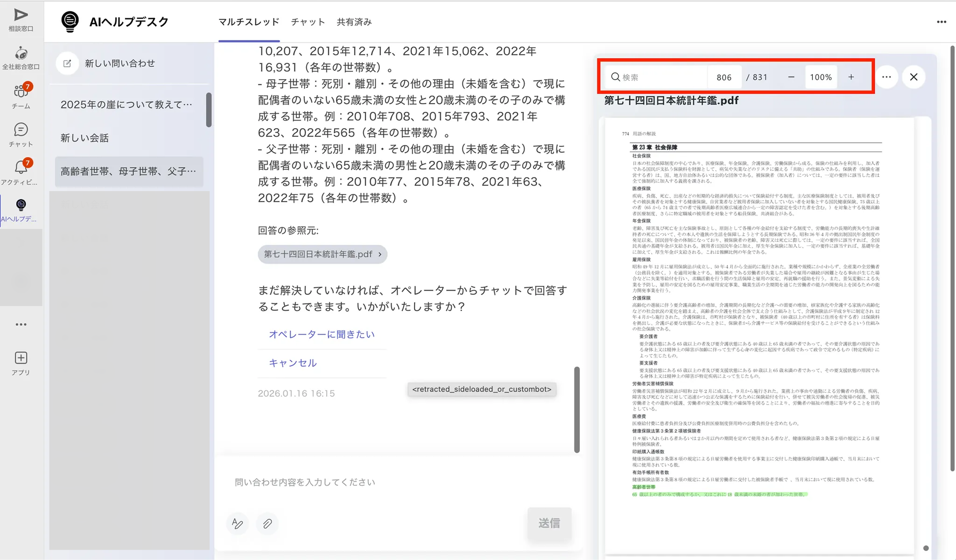Click the AIヘルプデスク lightbulb logo in header
Screen dimensions: 956x560
click(70, 22)
